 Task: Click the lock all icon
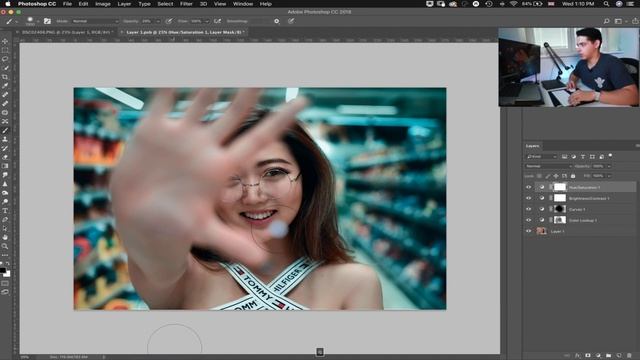click(573, 176)
